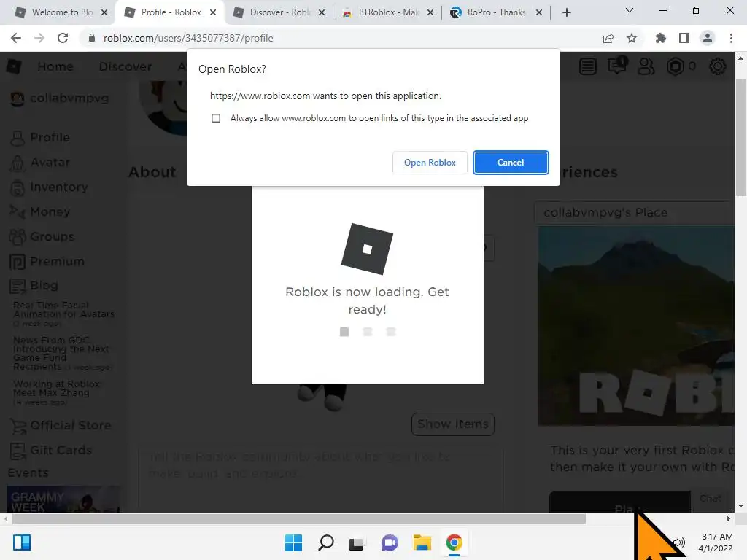Click the Show Items button
The width and height of the screenshot is (747, 560).
coord(452,424)
